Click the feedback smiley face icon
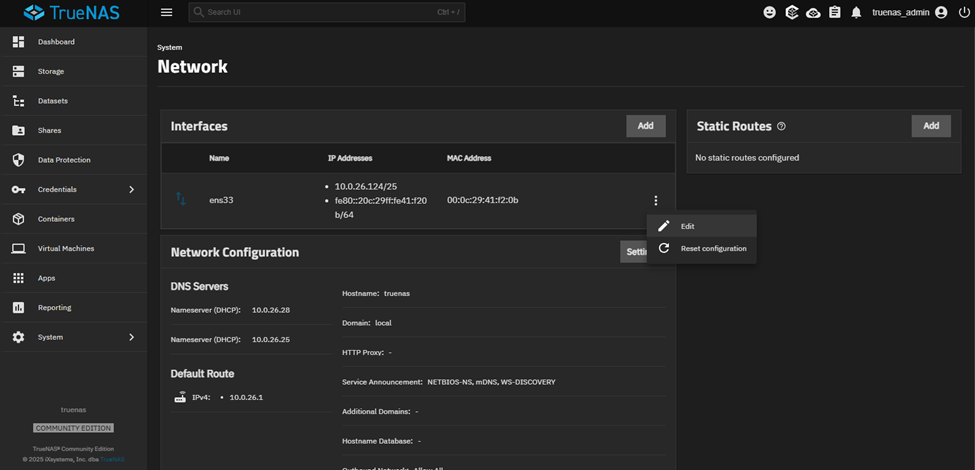Viewport: 975px width, 470px height. coord(769,13)
